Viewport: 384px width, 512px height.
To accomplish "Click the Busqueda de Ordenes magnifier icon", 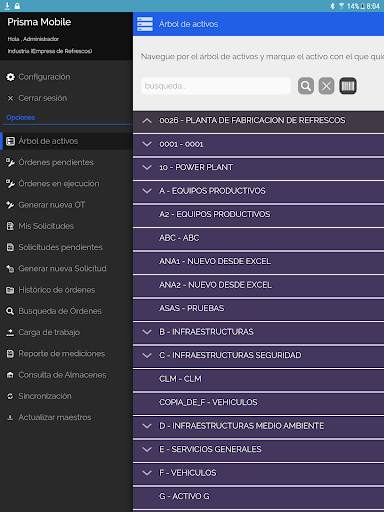I will [x=10, y=311].
